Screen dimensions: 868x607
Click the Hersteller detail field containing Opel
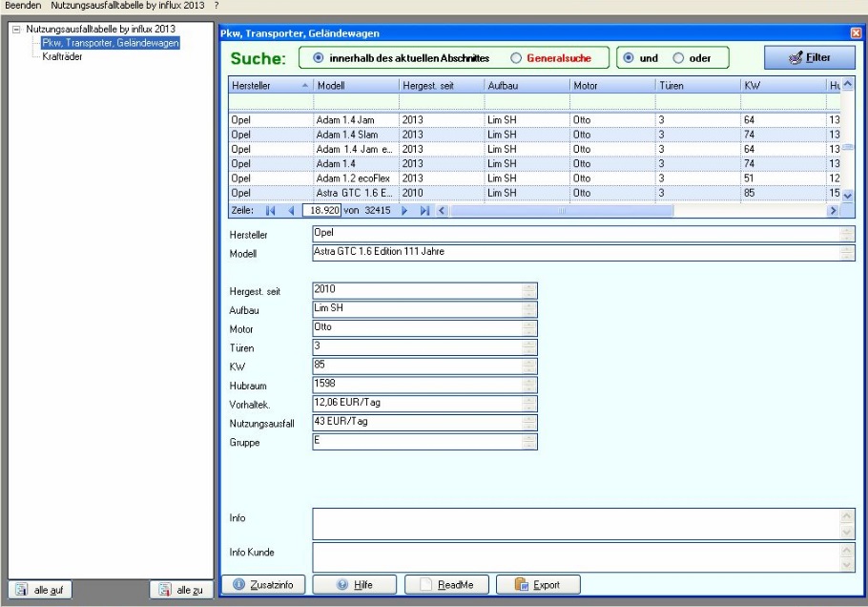[584, 234]
